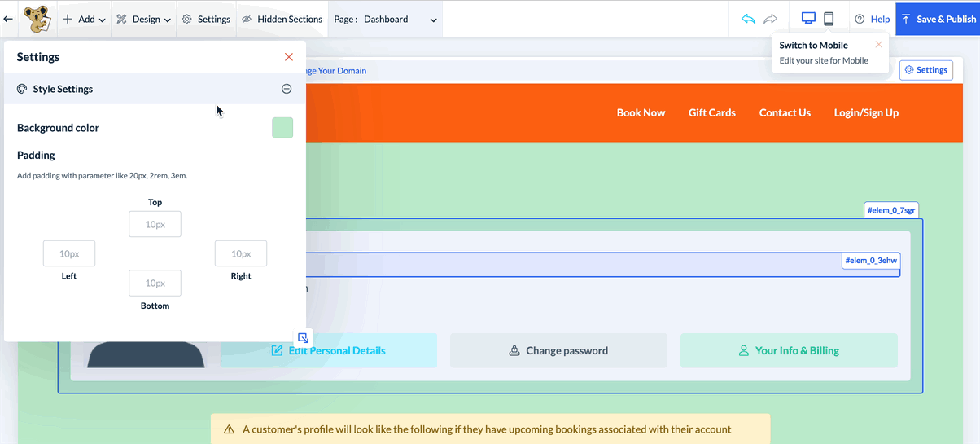The width and height of the screenshot is (980, 444).
Task: Open the Contact Us nav link
Action: [x=785, y=112]
